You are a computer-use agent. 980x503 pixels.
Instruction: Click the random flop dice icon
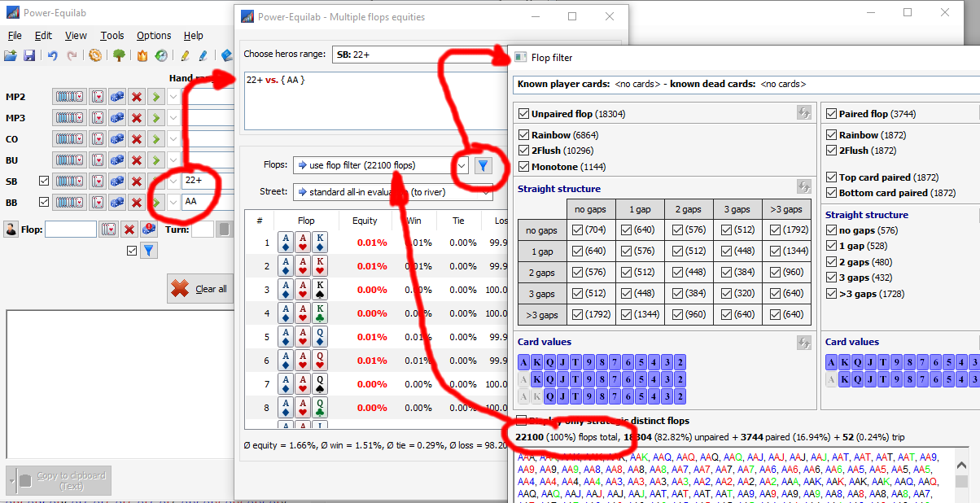coord(148,230)
